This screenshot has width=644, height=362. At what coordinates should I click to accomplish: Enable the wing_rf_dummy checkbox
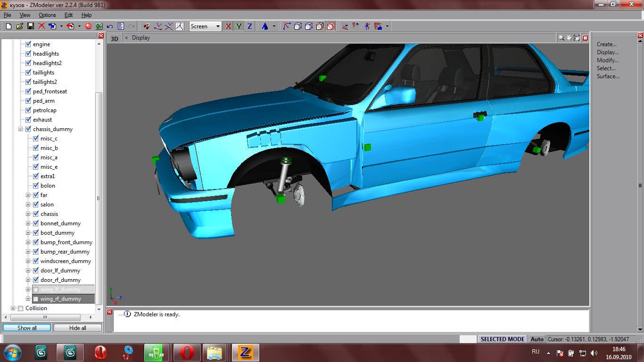(35, 299)
